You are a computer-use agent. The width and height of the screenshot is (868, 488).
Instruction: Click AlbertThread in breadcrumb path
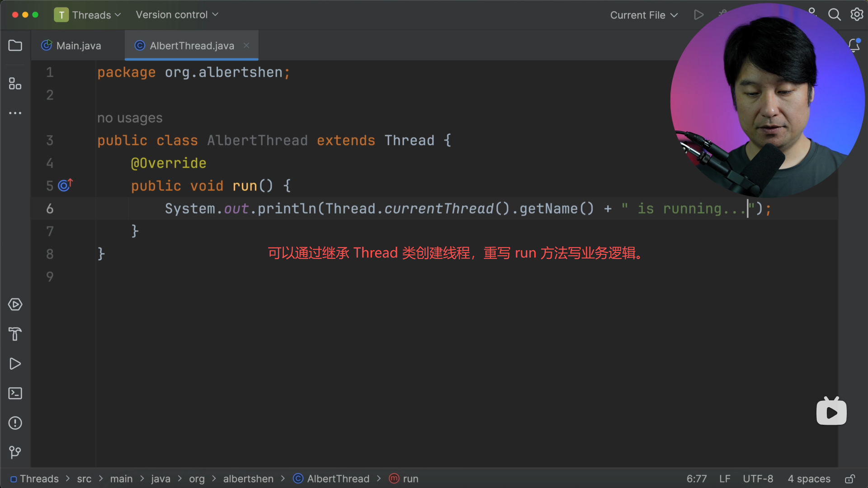pyautogui.click(x=338, y=479)
